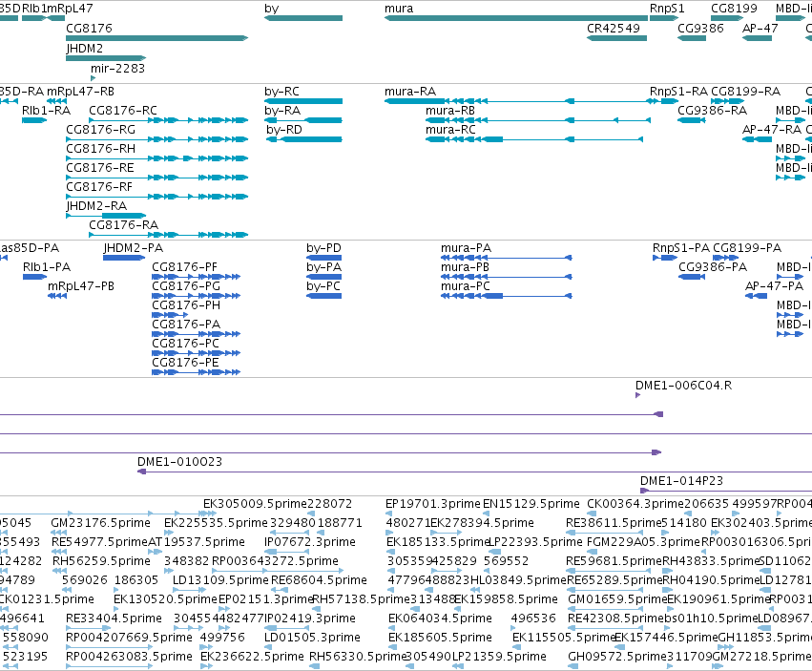812x671 pixels.
Task: Select the AP-47-PA protein label
Action: coord(774,286)
